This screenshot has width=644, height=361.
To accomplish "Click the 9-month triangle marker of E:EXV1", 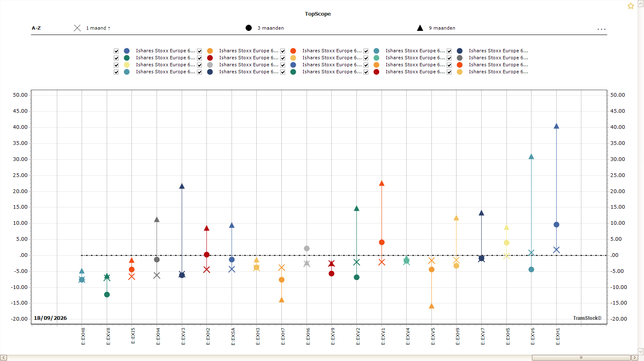I will tap(382, 184).
